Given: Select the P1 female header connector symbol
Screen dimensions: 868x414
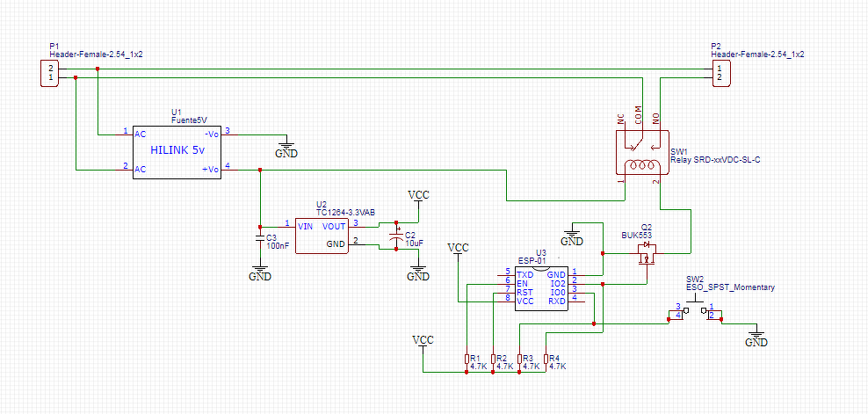Looking at the screenshot, I should click(48, 73).
